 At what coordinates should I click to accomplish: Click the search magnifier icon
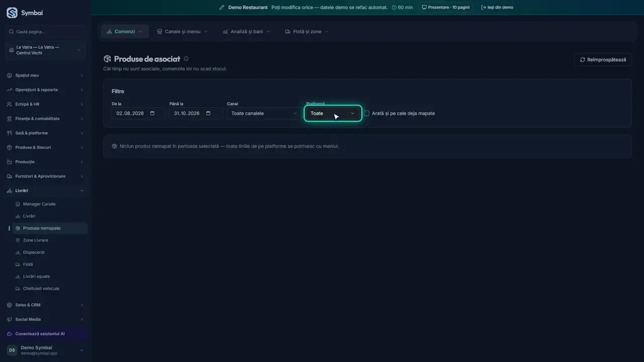[12, 32]
